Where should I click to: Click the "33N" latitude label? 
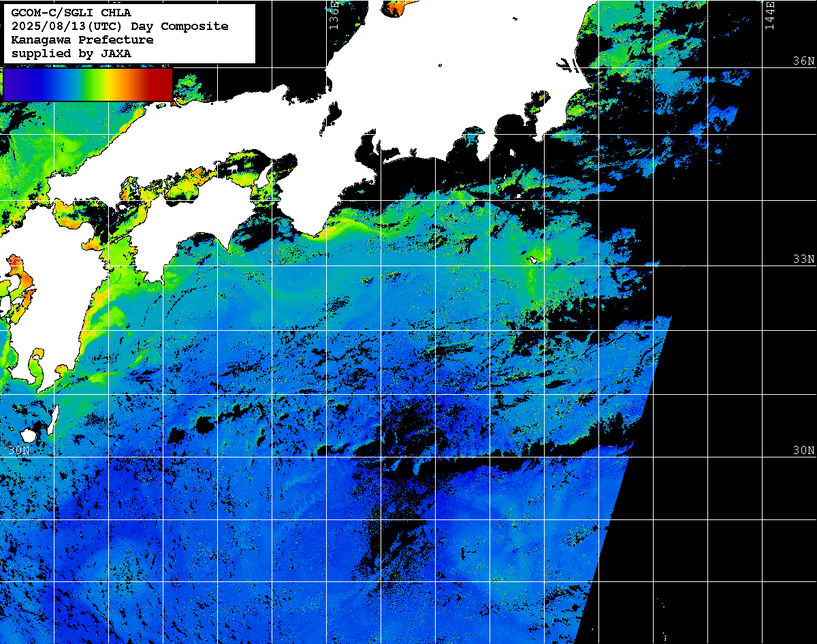point(804,259)
